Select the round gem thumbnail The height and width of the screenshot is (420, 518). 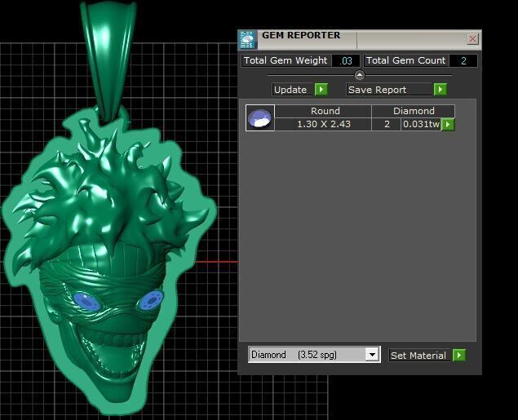coord(260,118)
